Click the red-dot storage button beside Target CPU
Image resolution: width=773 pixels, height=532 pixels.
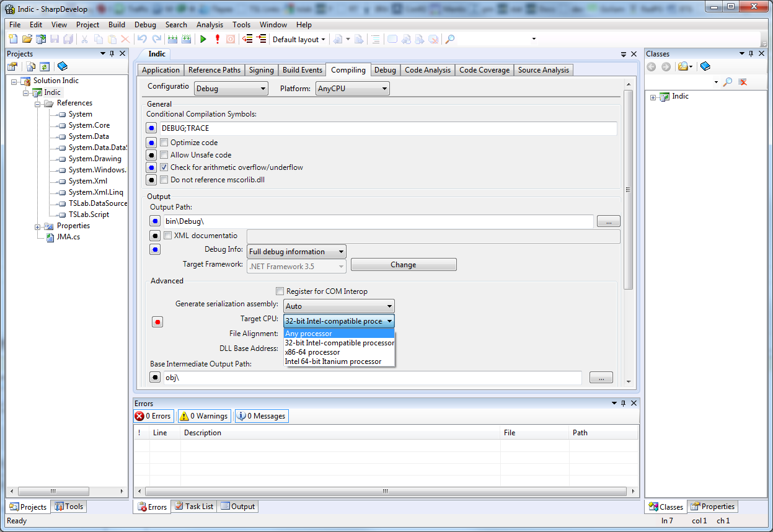[x=157, y=322]
